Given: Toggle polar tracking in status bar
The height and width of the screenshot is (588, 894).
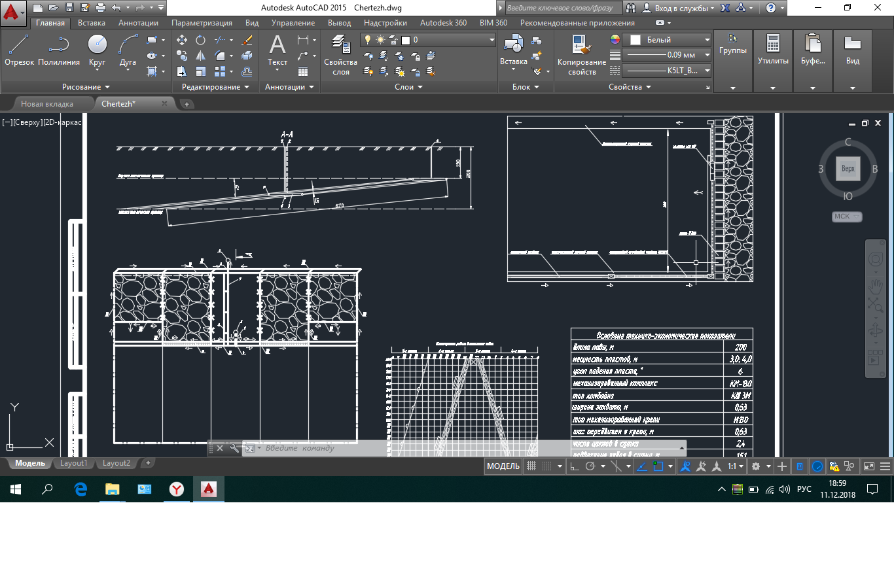Looking at the screenshot, I should tap(590, 466).
